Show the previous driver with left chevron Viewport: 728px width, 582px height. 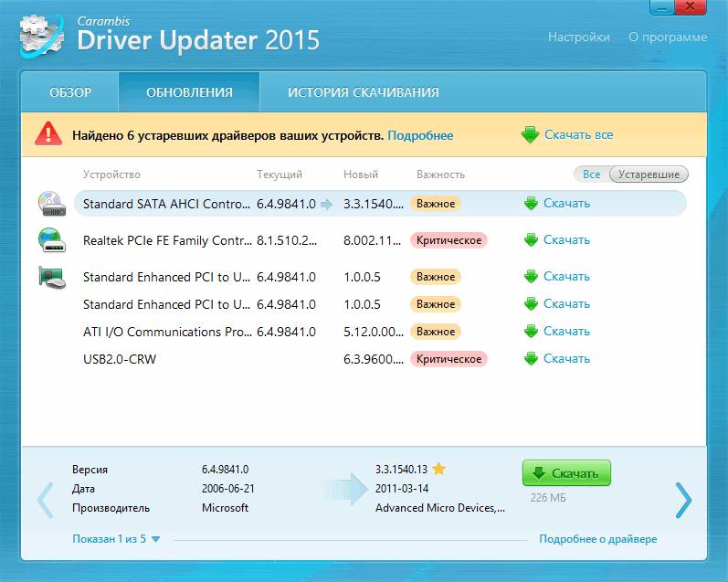(x=45, y=501)
